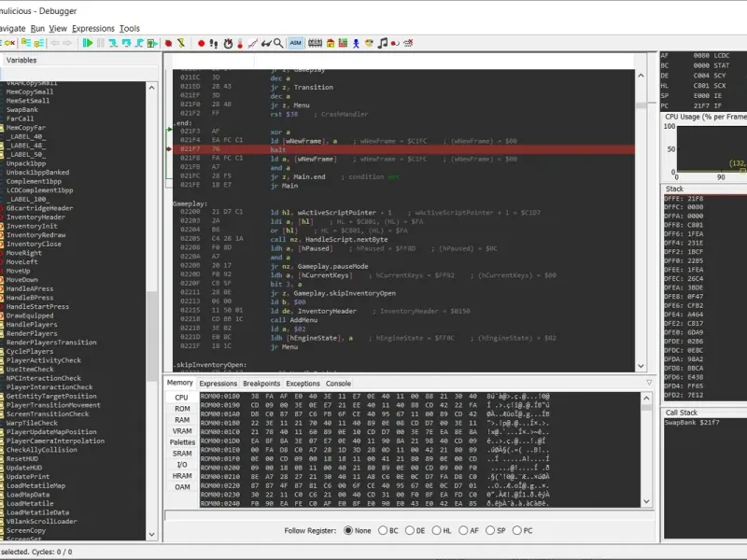747x560 pixels.
Task: Click the red bug breakpoint toolbar icon
Action: click(169, 43)
